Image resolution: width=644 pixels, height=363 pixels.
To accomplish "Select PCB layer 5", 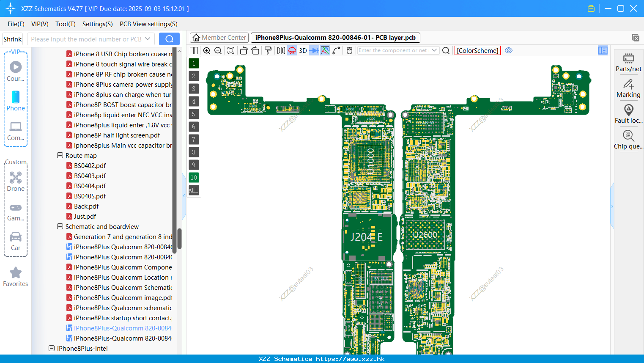I will (x=194, y=114).
